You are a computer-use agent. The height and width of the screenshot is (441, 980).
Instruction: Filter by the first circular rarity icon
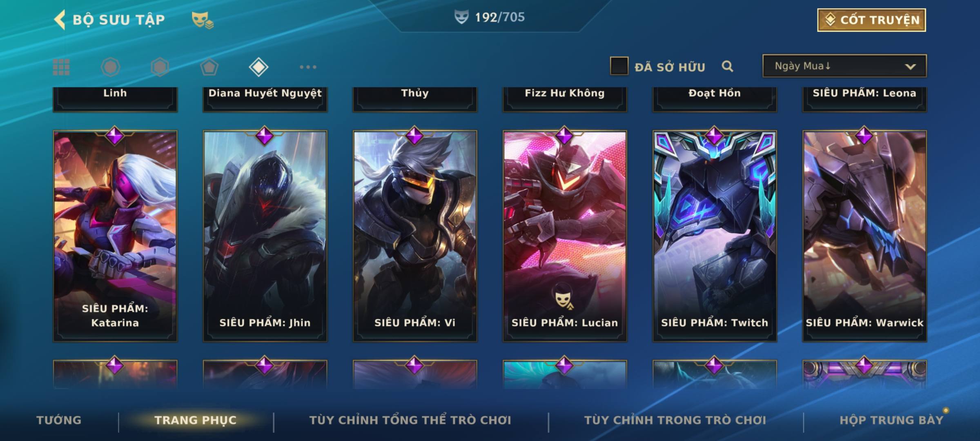click(110, 67)
